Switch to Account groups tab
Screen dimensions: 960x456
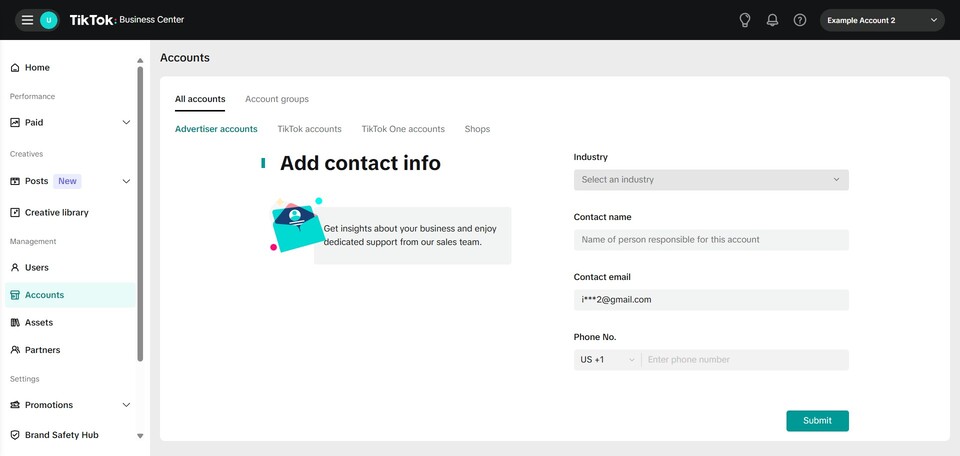tap(276, 100)
